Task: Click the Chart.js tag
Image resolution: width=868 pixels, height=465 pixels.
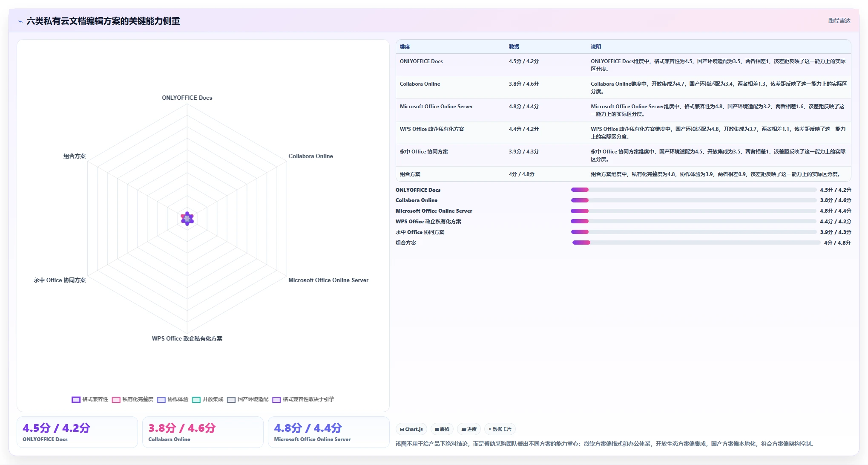Action: pos(411,429)
